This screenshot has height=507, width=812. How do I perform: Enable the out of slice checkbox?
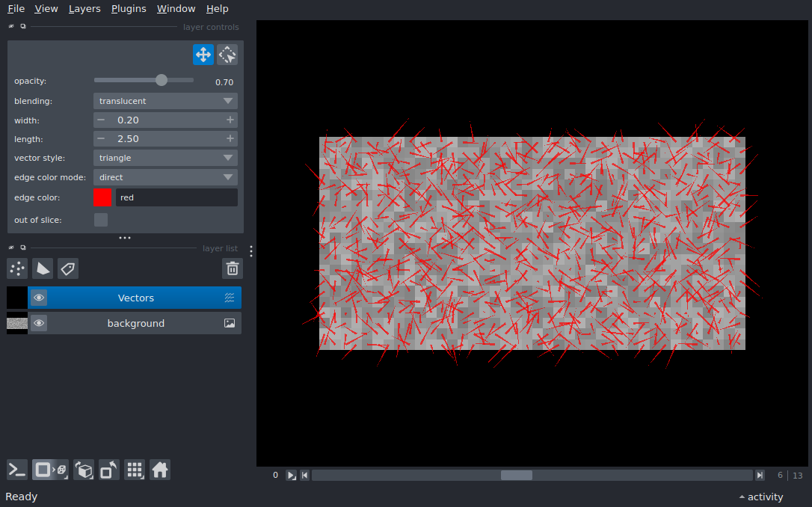[101, 220]
